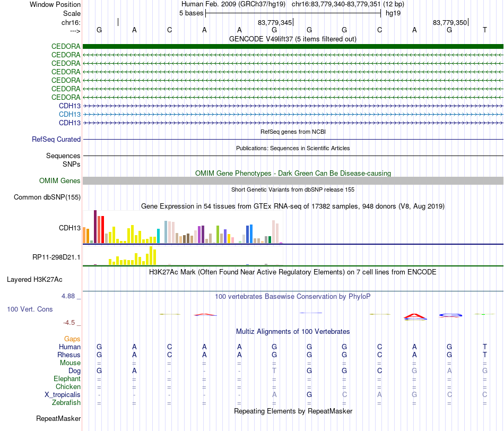
Task: Open the GENCODE V49lift37 track title
Action: [293, 39]
